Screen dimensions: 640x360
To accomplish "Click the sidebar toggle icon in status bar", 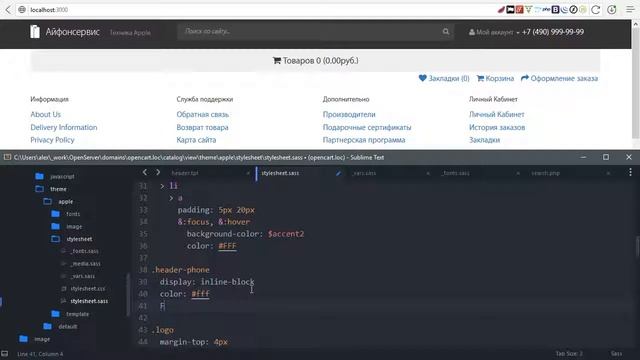I will tap(4, 353).
